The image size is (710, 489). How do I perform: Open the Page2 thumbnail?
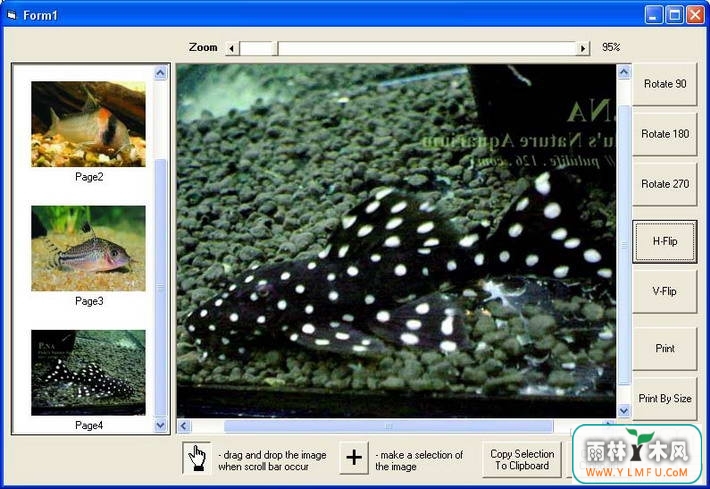[x=88, y=124]
